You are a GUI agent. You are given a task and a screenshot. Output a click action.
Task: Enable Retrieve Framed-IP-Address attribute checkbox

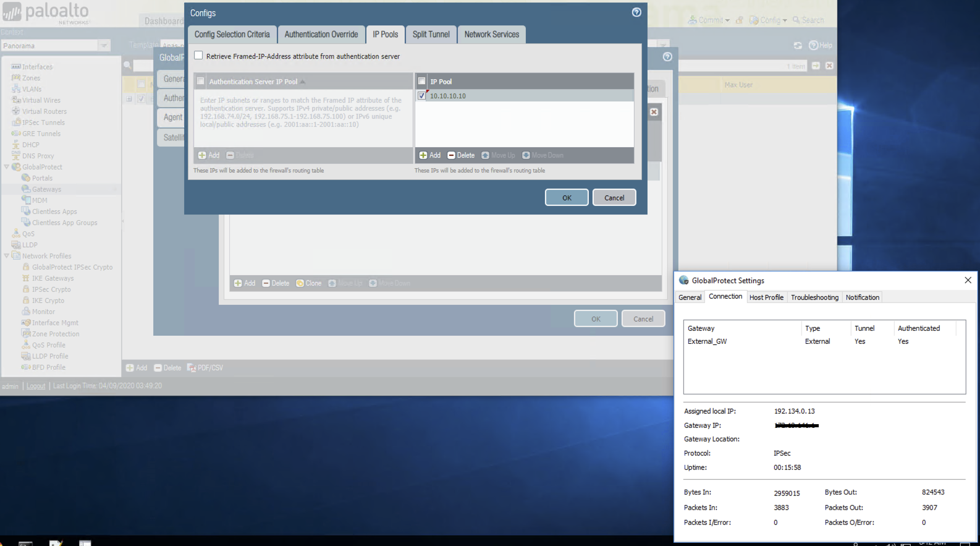click(198, 56)
